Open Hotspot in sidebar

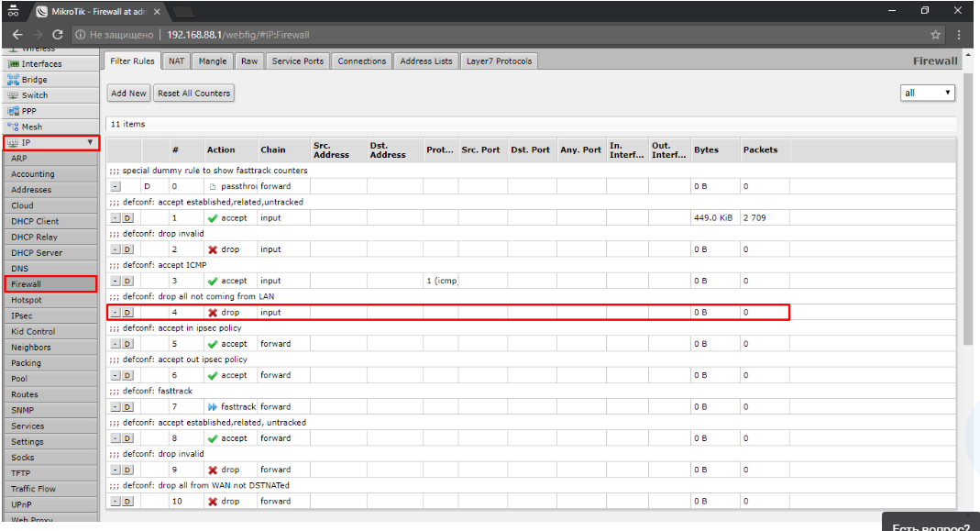(50, 300)
